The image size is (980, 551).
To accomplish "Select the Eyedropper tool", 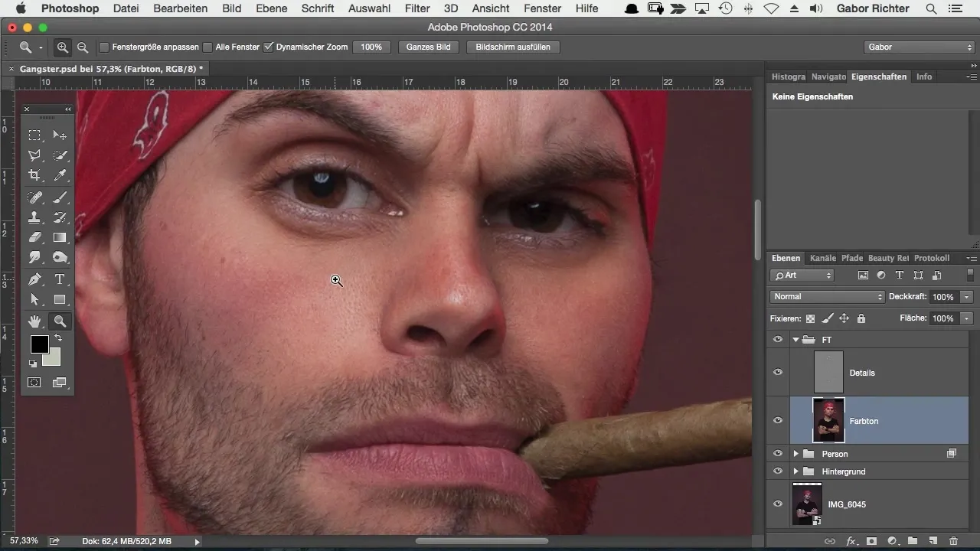I will click(x=60, y=175).
